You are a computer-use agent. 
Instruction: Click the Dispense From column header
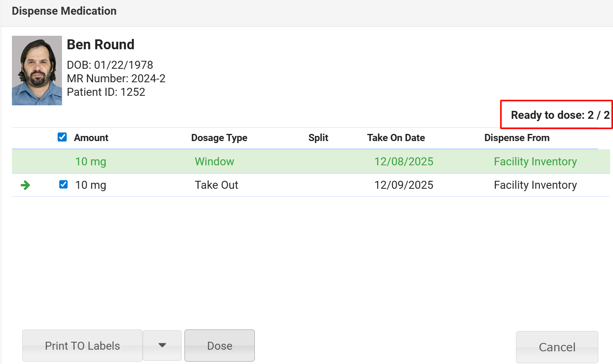(x=516, y=138)
